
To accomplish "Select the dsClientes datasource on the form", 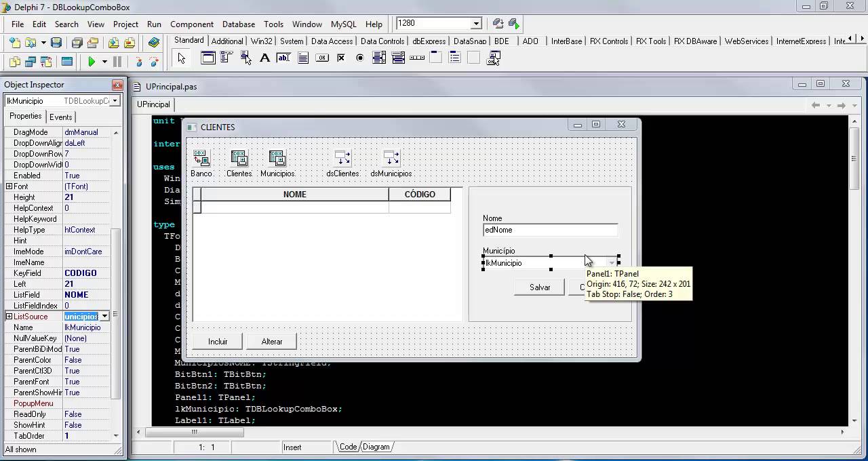I will coord(343,158).
